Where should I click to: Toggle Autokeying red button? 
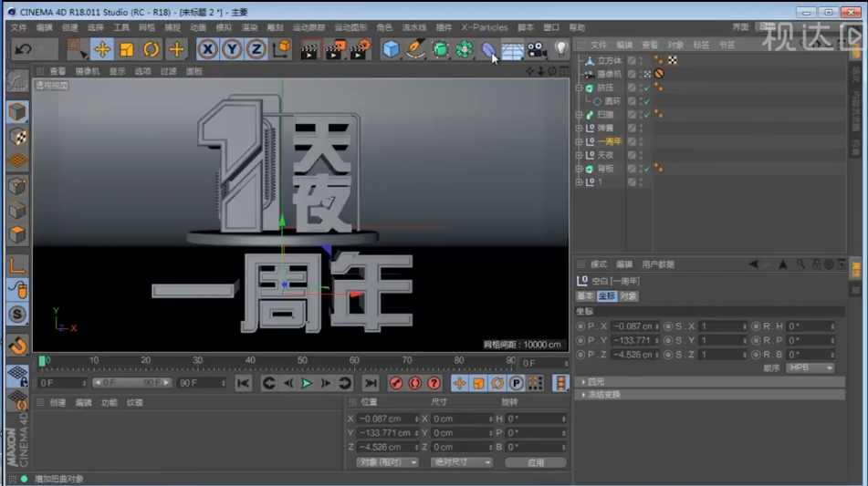[x=414, y=383]
